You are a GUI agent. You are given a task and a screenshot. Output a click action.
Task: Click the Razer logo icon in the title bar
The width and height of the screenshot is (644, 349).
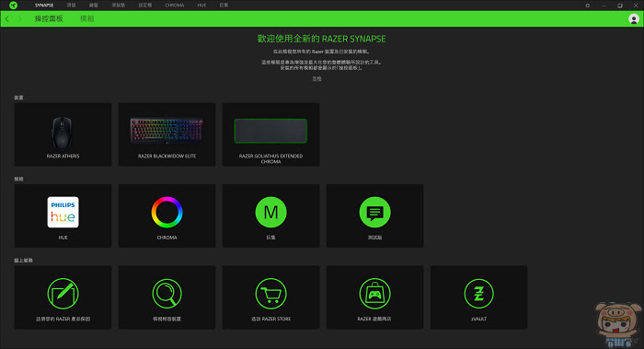point(13,6)
